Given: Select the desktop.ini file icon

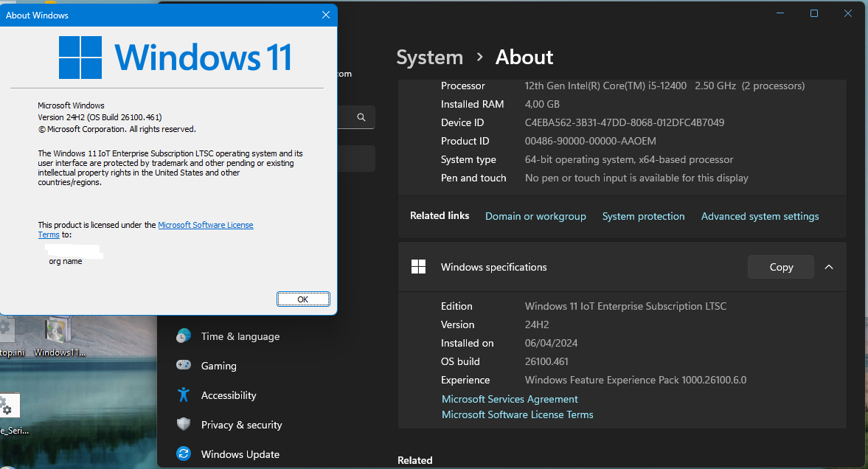Looking at the screenshot, I should (11, 337).
